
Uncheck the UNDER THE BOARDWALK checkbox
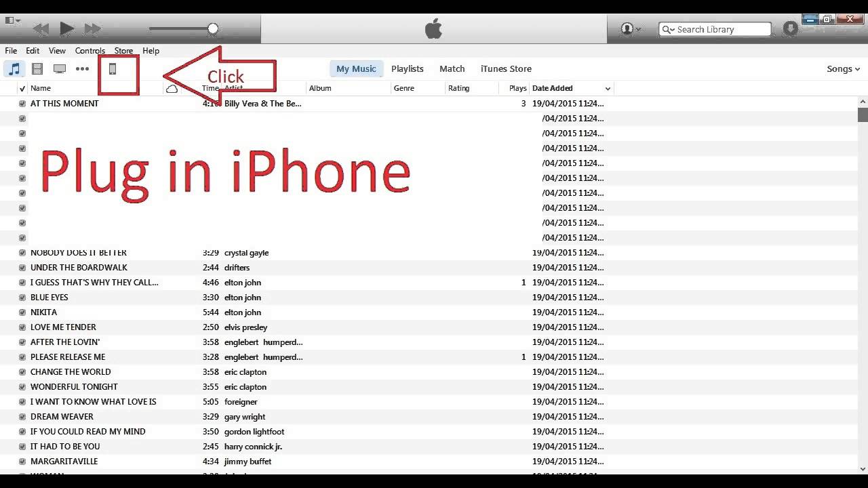(x=22, y=268)
